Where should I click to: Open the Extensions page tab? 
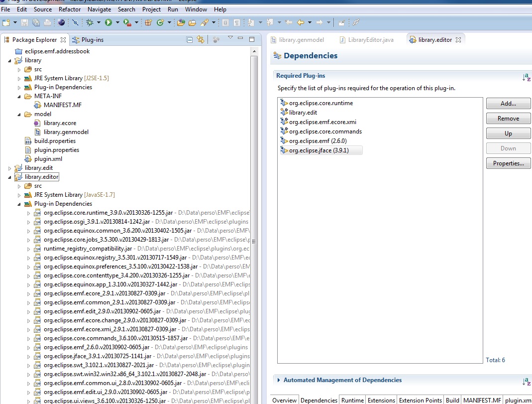381,401
